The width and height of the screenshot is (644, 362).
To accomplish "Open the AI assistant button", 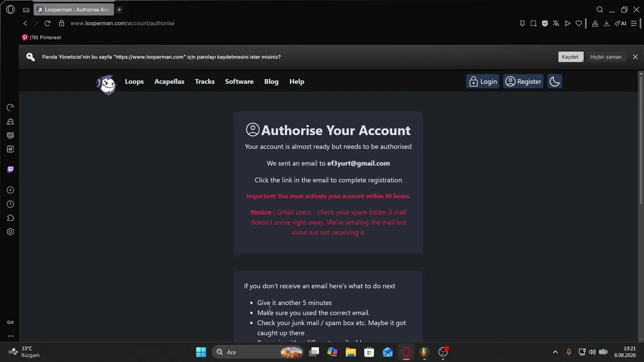I will pos(620,23).
